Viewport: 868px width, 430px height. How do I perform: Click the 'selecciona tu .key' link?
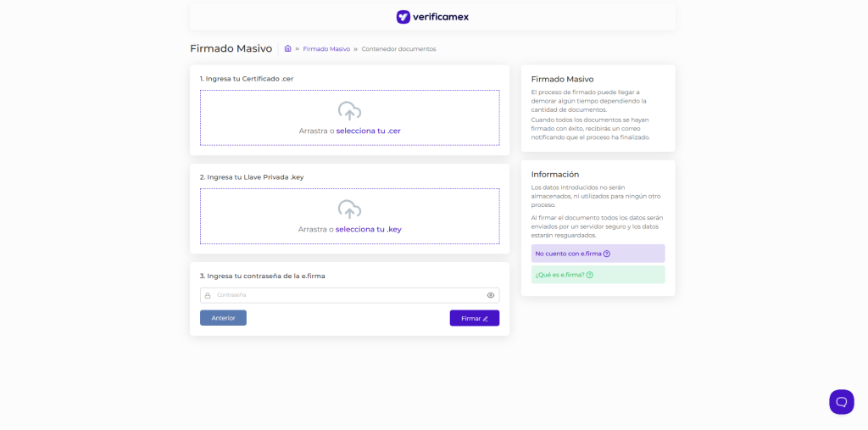click(x=368, y=230)
